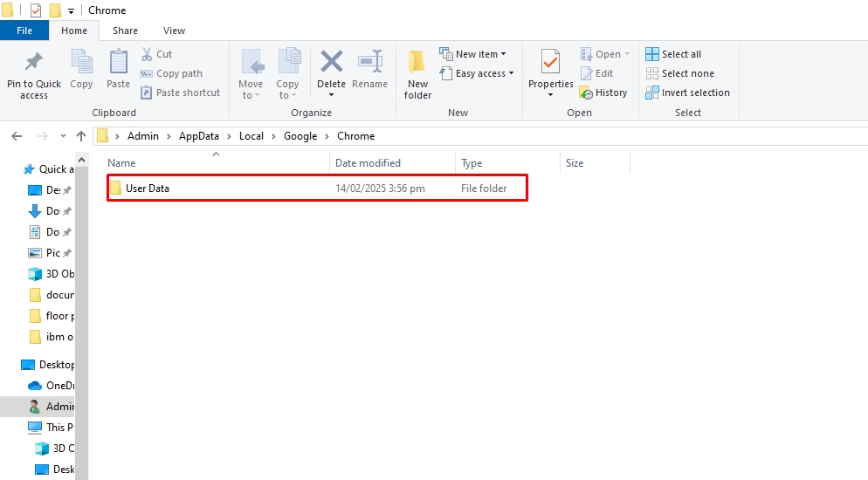Select the User Data folder
Screen dimensions: 868x480
pyautogui.click(x=317, y=188)
